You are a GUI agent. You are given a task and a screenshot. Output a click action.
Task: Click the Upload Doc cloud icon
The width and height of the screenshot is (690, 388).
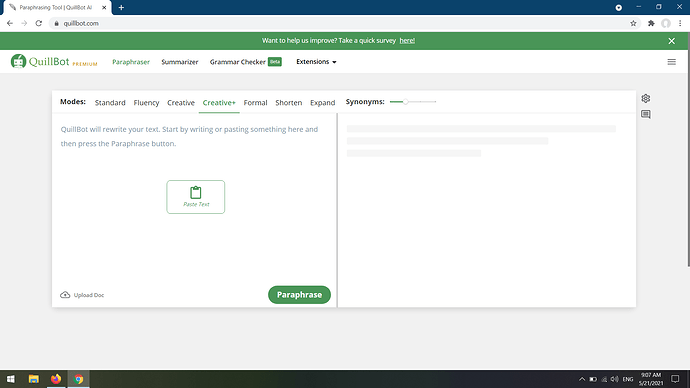[65, 295]
